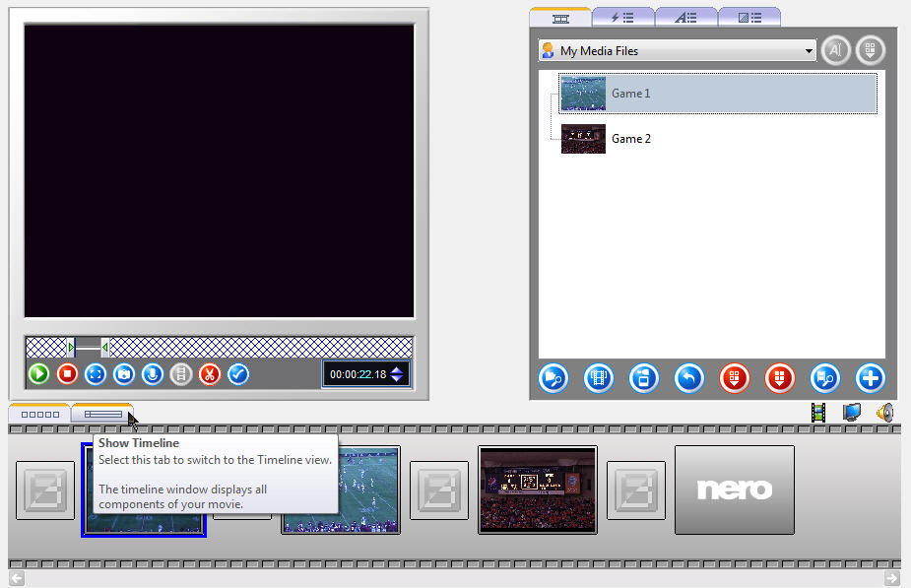Switch to the Storyboard tab

click(39, 414)
